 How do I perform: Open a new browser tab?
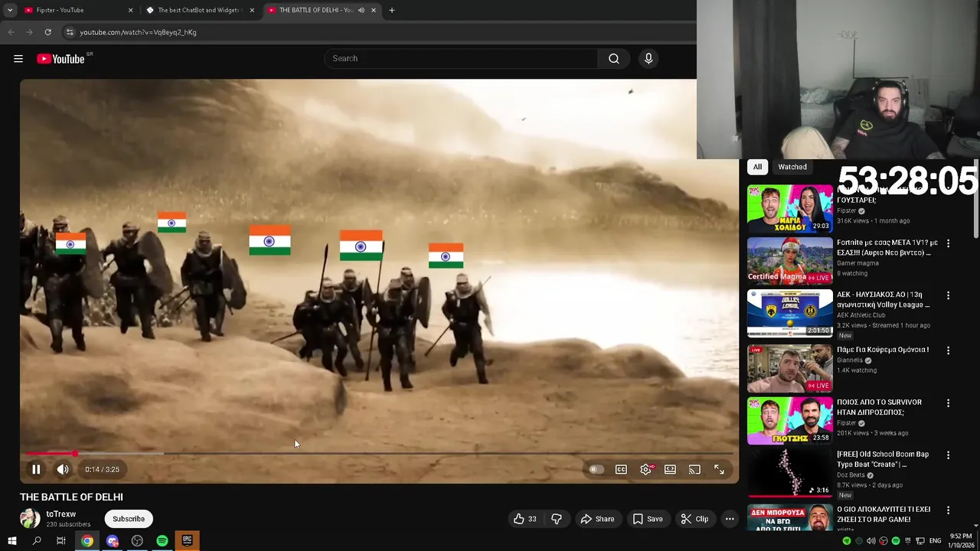(392, 10)
